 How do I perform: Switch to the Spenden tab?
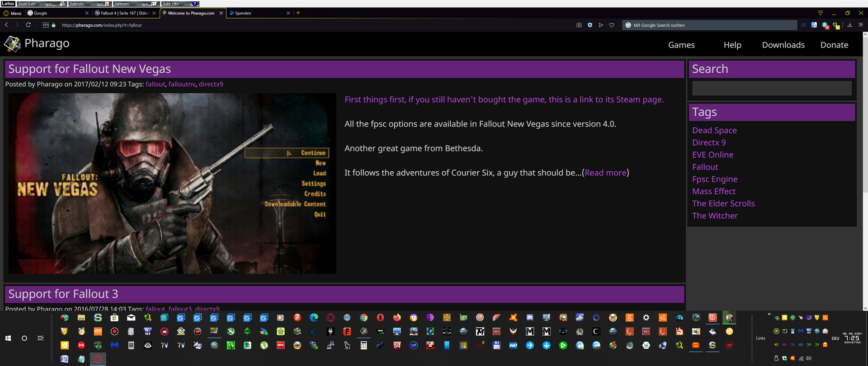(x=259, y=13)
